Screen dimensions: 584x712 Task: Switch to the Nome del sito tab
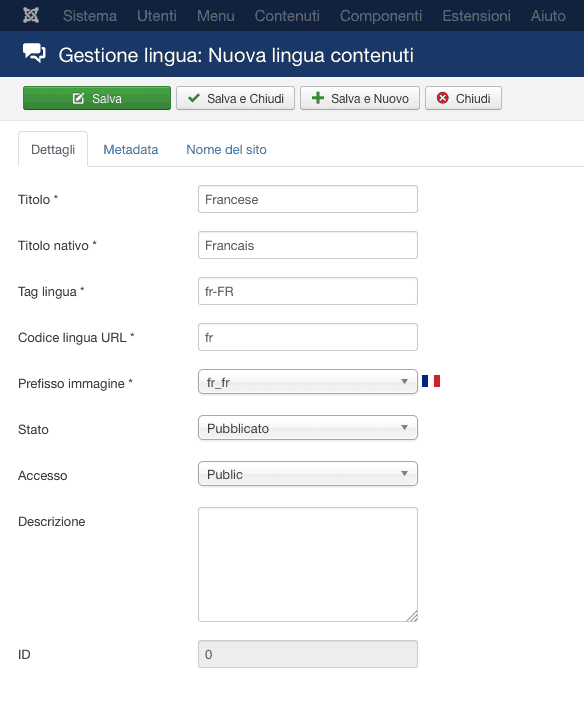[226, 149]
